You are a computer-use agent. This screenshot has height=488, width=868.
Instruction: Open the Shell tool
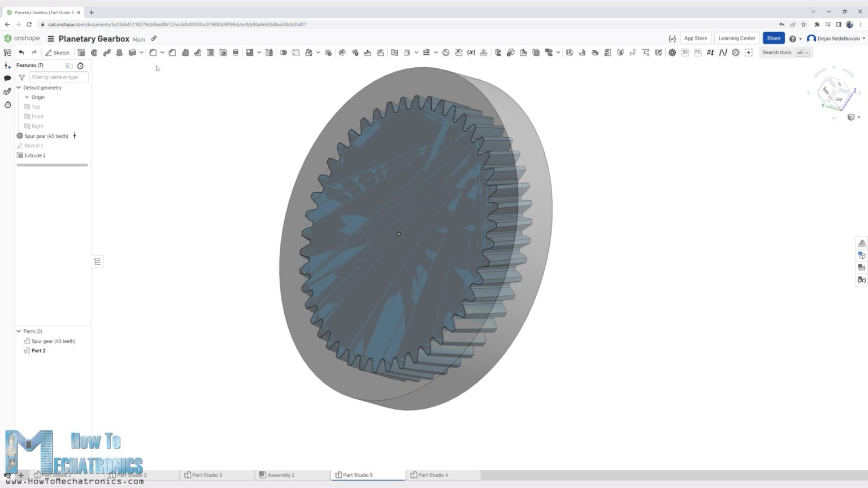pyautogui.click(x=211, y=52)
